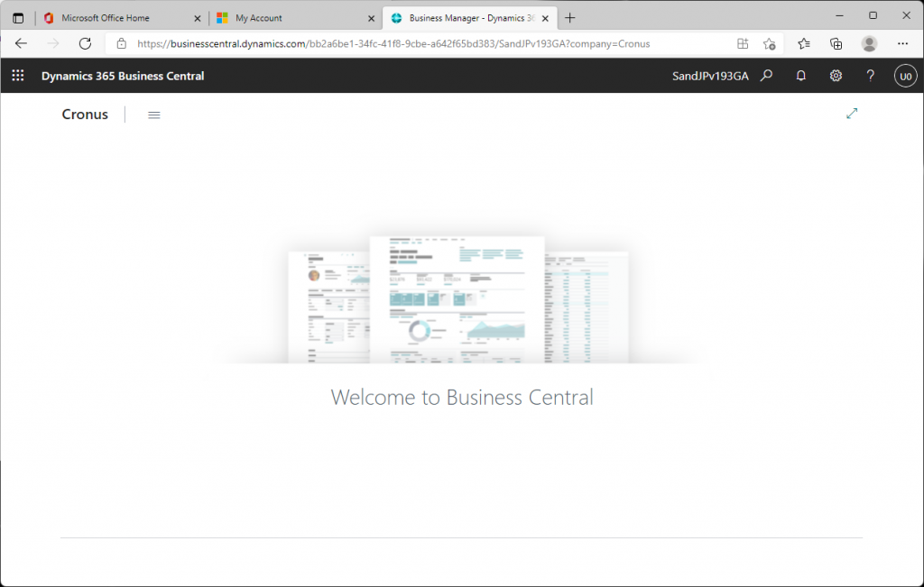
Task: Click the SandJPv193GA environment name
Action: click(x=710, y=76)
